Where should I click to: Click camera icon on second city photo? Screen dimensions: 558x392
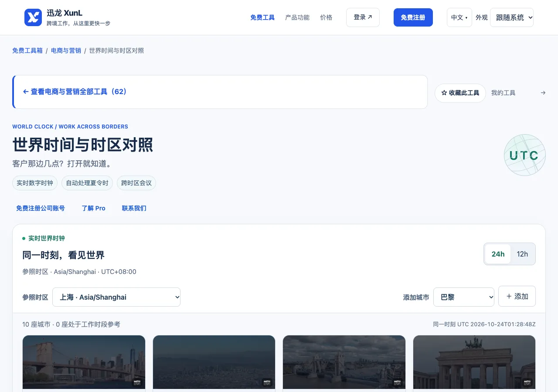coord(267,382)
